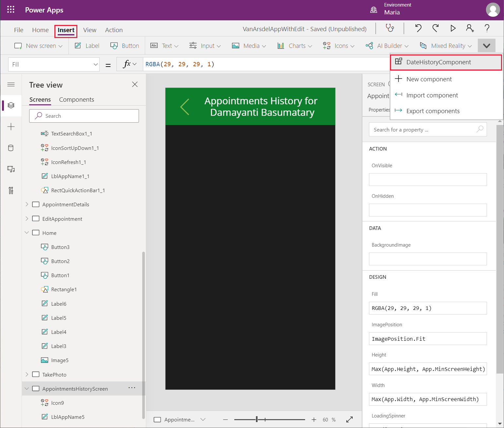Open the app launcher waffle icon
This screenshot has width=504, height=428.
(11, 10)
